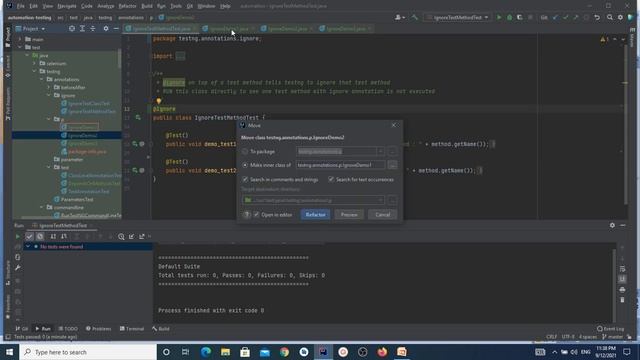Open IDE settings gear in main toolbar
Image resolution: width=640 pixels, height=360 pixels.
click(620, 18)
